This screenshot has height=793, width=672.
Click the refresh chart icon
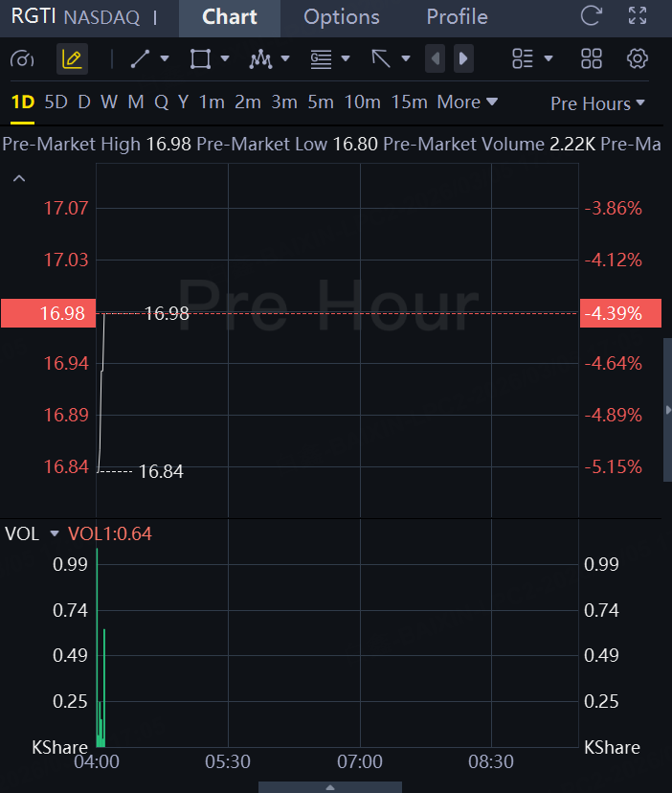point(592,16)
